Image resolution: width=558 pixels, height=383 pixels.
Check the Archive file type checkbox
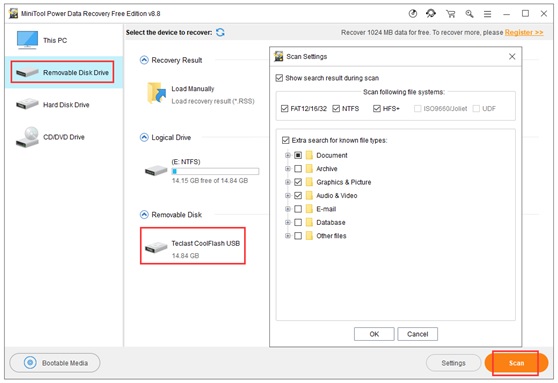[298, 169]
